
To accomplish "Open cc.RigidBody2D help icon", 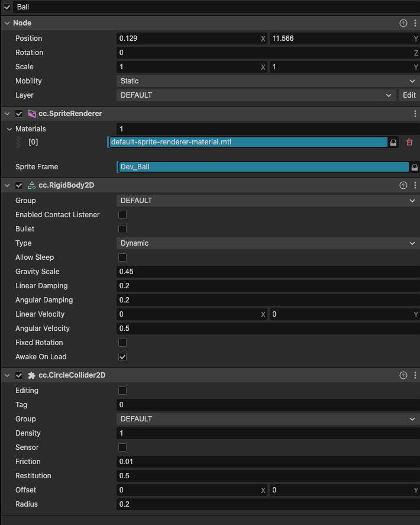I will (403, 185).
